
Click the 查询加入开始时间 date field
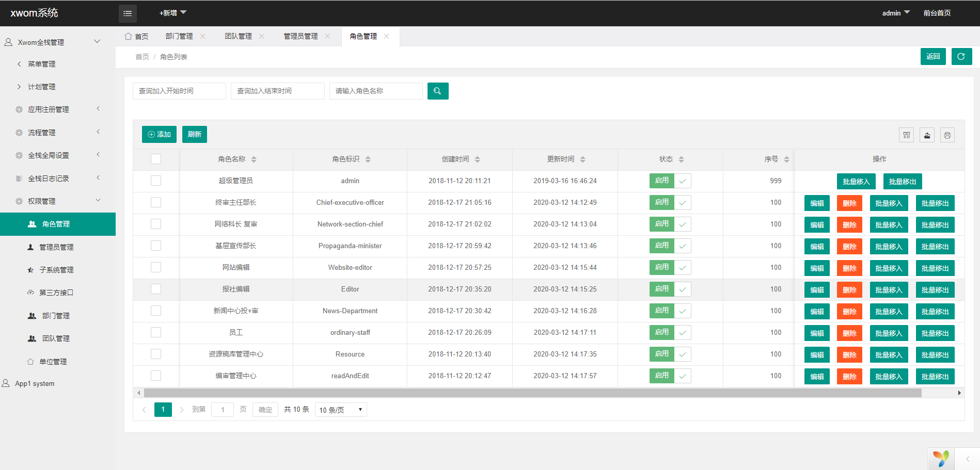pos(179,91)
